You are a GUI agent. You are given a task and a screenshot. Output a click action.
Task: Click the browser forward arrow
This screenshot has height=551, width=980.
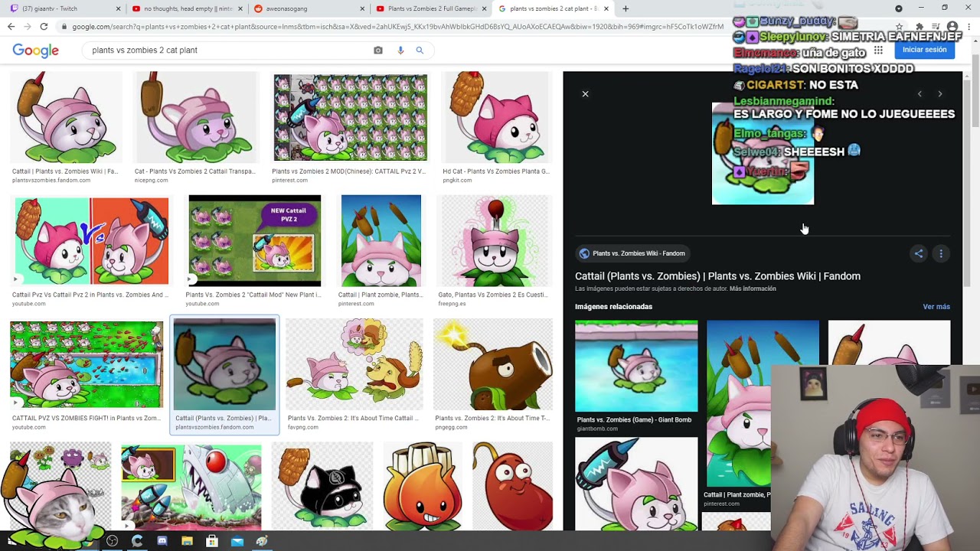(27, 26)
